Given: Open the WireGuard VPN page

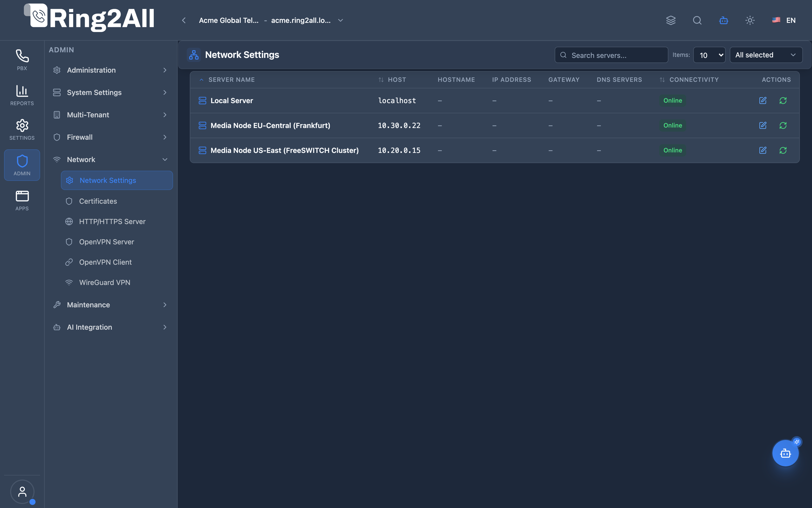Looking at the screenshot, I should click(117, 282).
